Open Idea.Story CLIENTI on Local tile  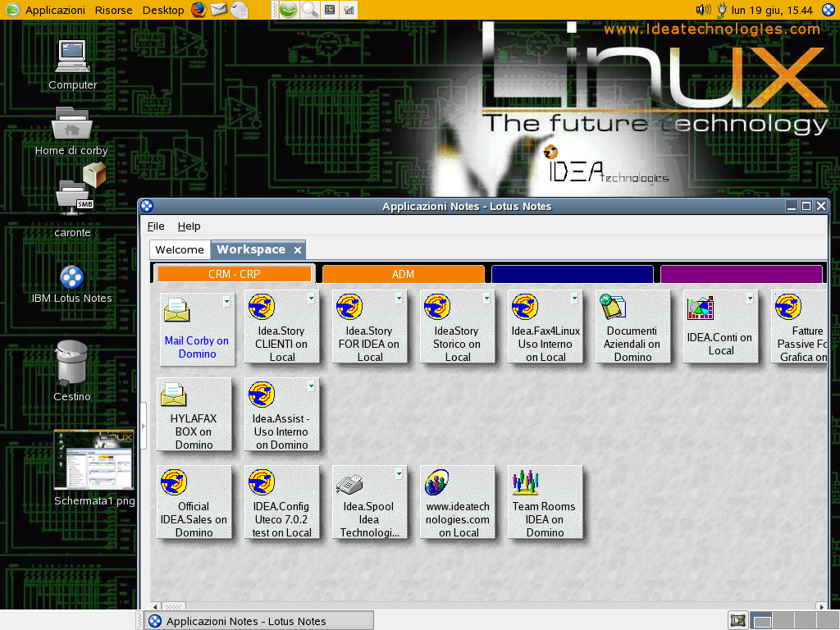(282, 327)
